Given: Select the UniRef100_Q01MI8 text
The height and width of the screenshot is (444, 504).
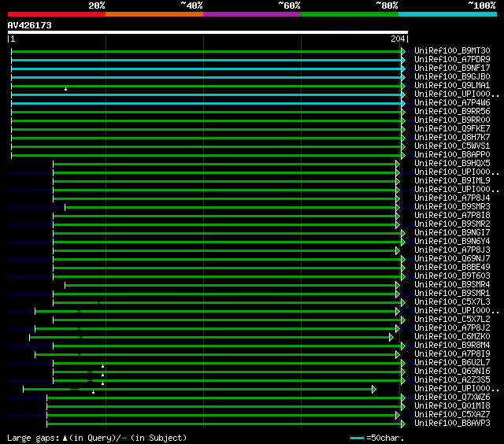Looking at the screenshot, I should point(452,406).
